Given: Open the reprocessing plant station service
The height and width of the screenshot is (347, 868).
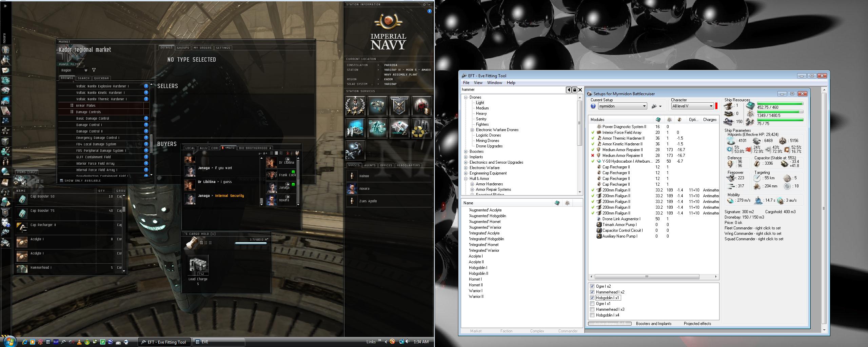Looking at the screenshot, I should [x=421, y=128].
